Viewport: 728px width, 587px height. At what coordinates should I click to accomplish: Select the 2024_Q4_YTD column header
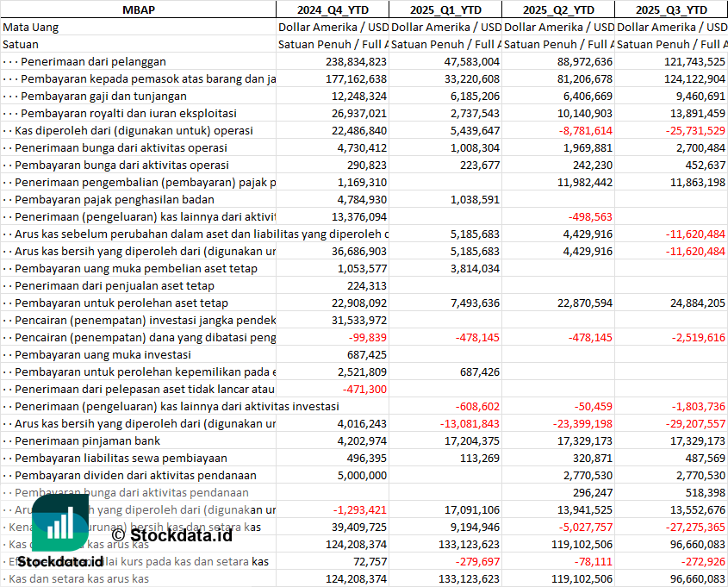point(333,9)
